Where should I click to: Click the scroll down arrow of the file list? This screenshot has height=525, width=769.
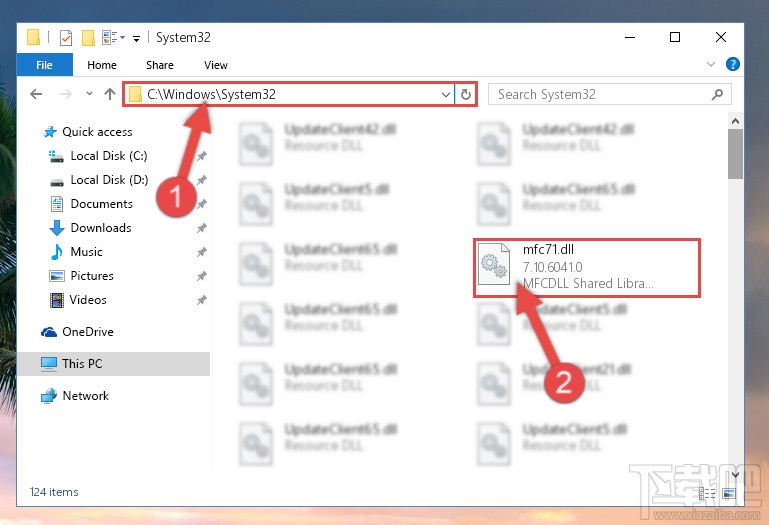[x=735, y=474]
